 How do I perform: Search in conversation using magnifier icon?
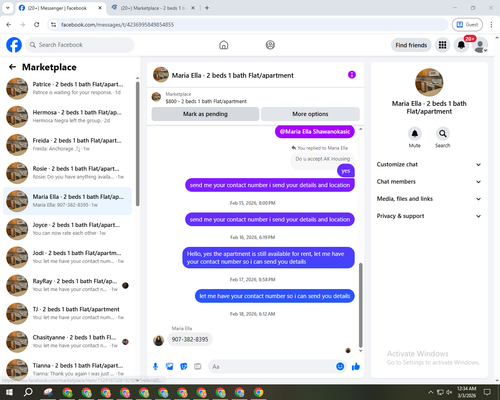click(442, 134)
